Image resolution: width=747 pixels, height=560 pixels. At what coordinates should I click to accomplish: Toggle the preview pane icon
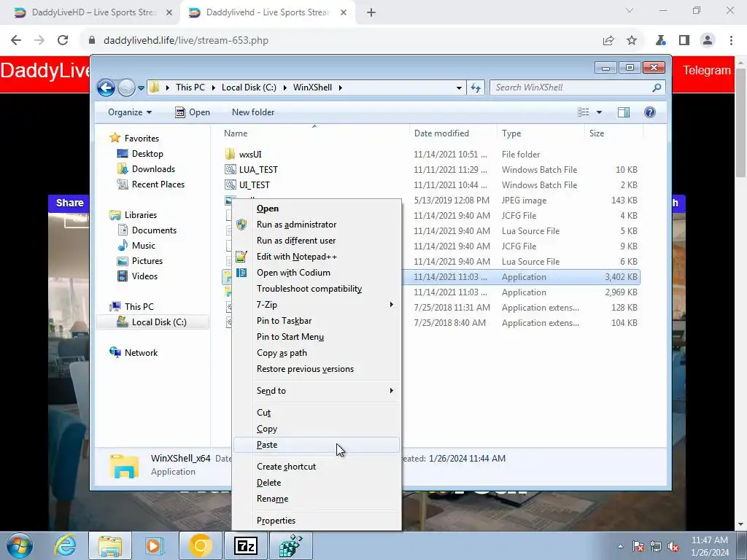point(624,112)
